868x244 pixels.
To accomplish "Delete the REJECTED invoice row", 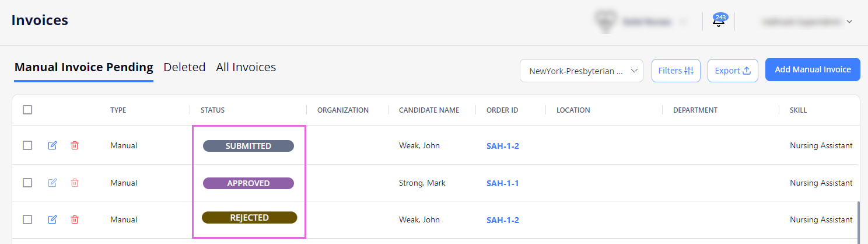I will pos(75,219).
